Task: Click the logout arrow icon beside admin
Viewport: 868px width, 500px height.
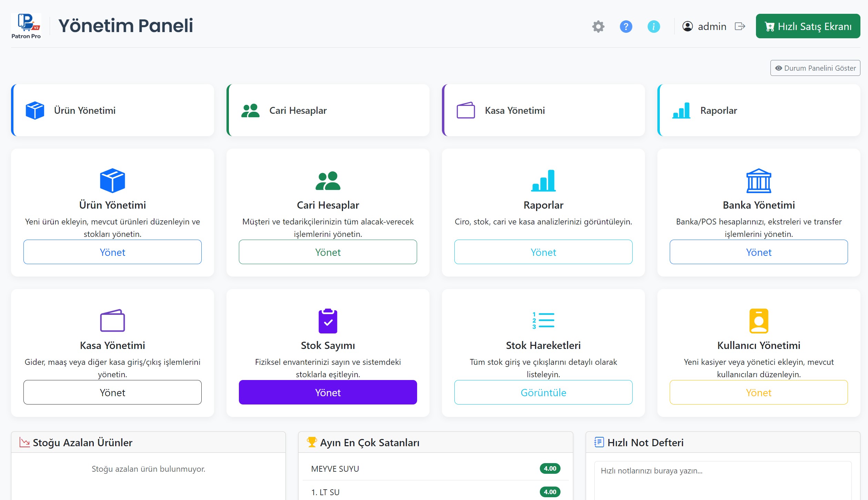Action: click(740, 27)
